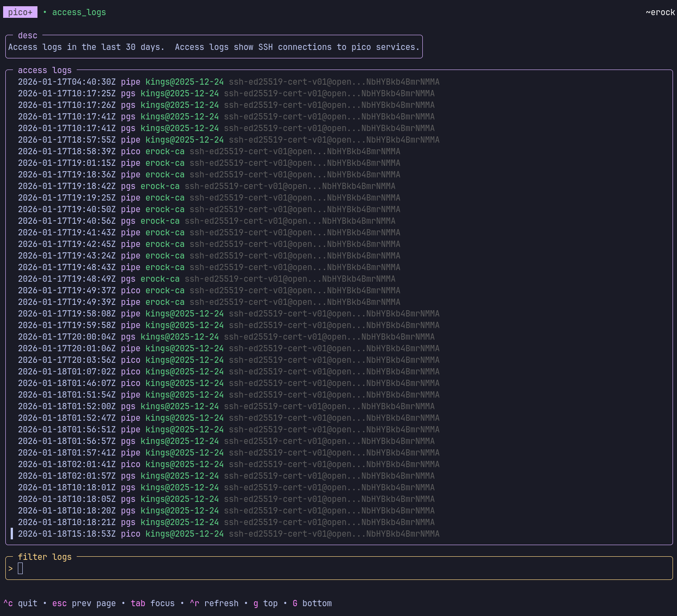Select the pico entry at 2026-01-17T19:49:37Z

coord(209,291)
